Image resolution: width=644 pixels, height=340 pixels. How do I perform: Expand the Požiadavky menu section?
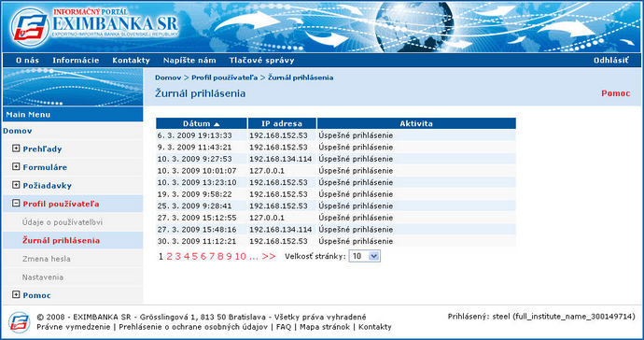[x=16, y=185]
